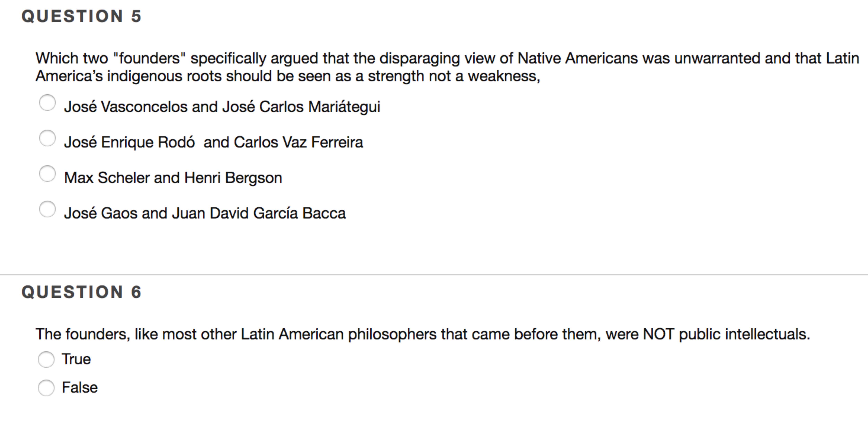This screenshot has width=868, height=426.
Task: Click the "QUESTION 6" heading
Action: pos(81,292)
